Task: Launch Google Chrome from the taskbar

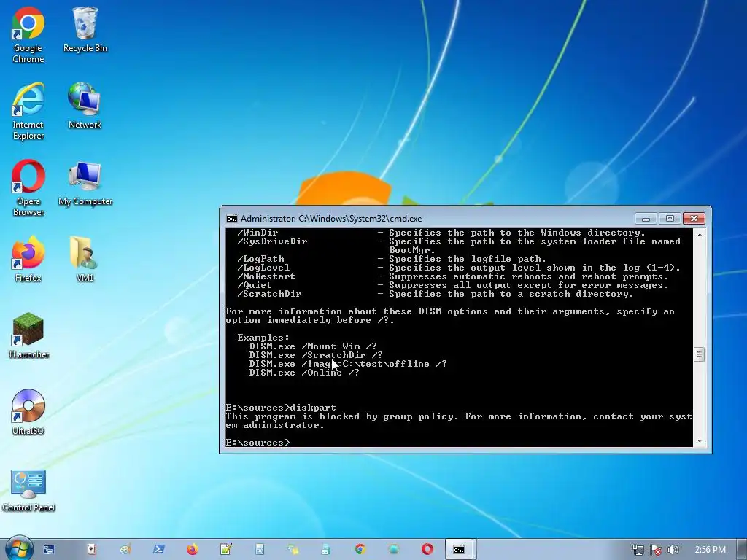Action: pos(360,550)
